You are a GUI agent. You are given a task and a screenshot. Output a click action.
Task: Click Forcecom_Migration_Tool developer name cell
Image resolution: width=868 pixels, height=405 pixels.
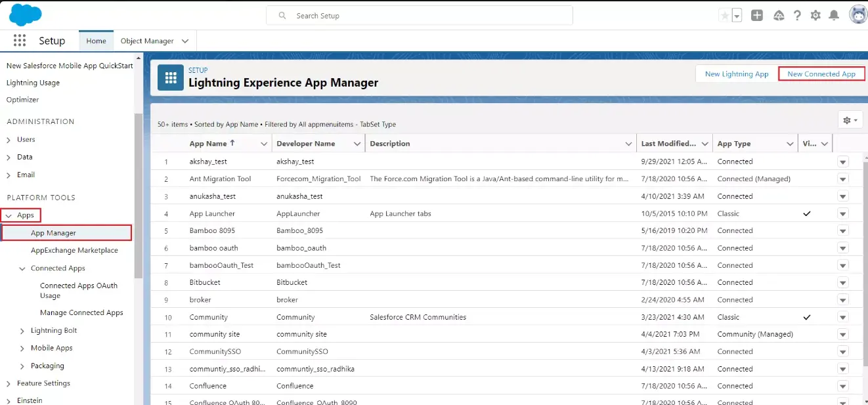(x=318, y=179)
